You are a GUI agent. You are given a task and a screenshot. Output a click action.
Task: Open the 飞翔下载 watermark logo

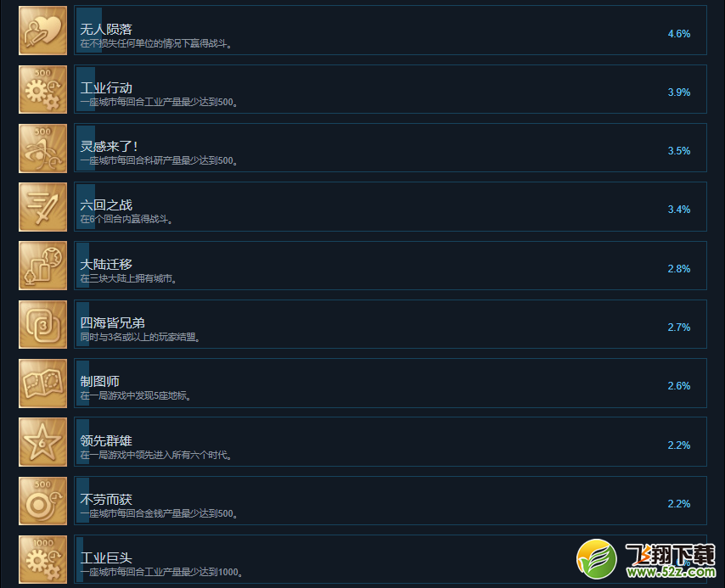click(x=646, y=559)
